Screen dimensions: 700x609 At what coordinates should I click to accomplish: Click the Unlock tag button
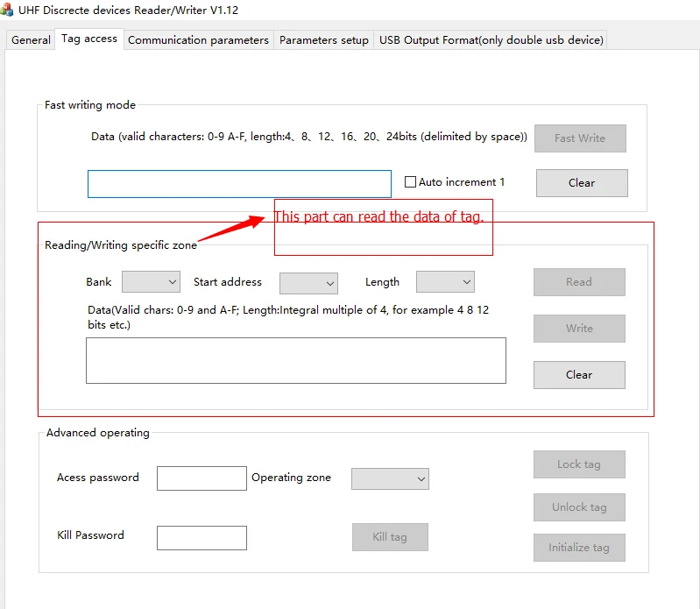pyautogui.click(x=579, y=507)
